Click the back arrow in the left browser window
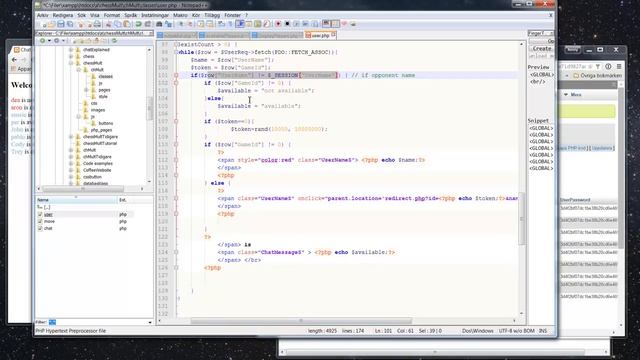640x360 pixels. [15, 60]
